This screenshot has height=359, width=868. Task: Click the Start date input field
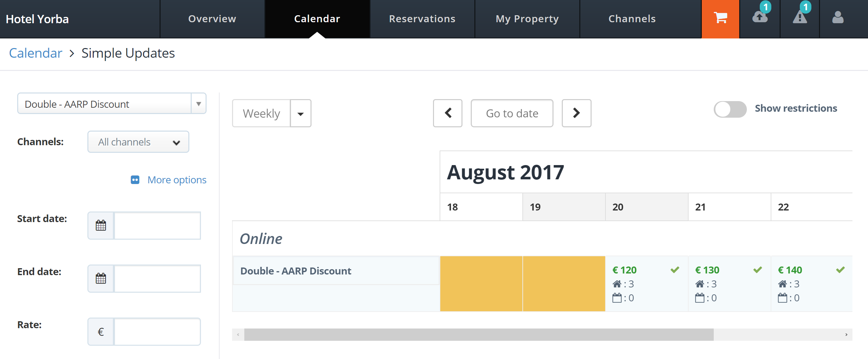click(157, 225)
